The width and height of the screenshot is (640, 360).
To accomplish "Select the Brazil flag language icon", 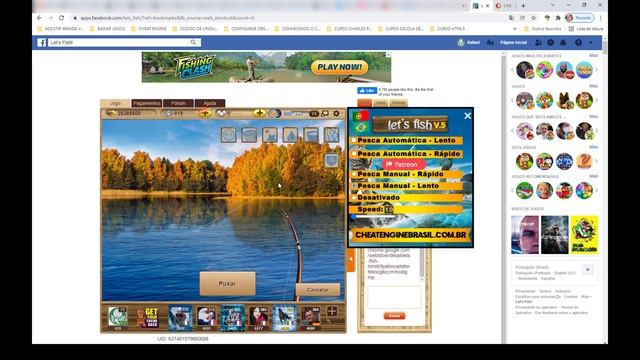I will tap(361, 127).
